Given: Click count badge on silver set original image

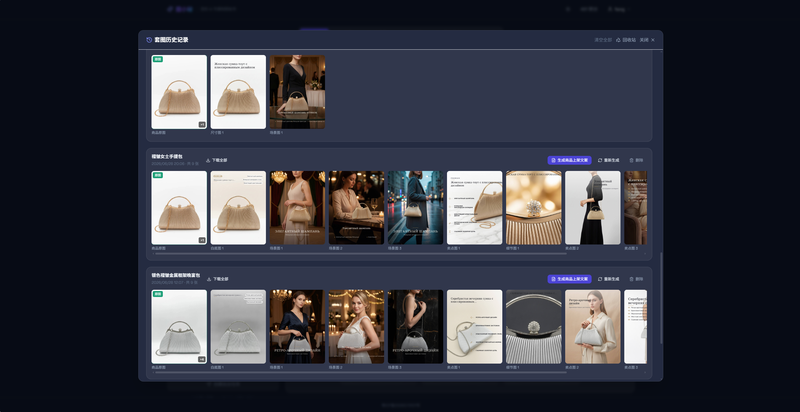Looking at the screenshot, I should 202,359.
